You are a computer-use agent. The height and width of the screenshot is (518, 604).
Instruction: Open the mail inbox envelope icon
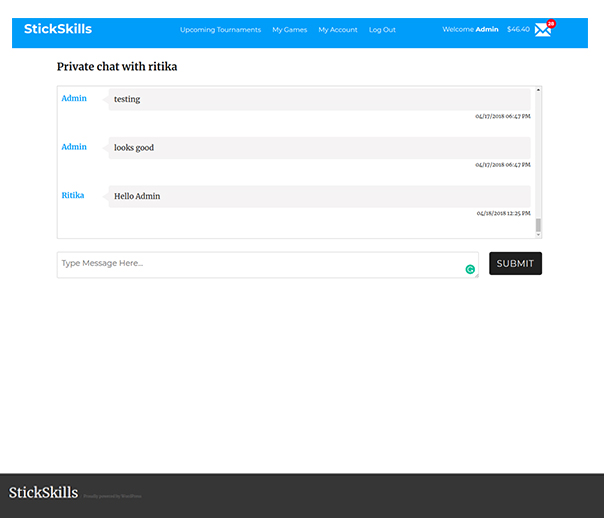pos(542,30)
